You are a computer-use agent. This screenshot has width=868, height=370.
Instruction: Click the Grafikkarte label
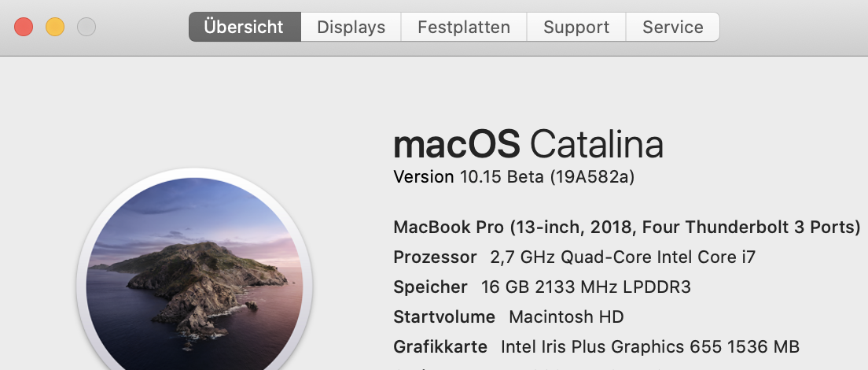[440, 346]
